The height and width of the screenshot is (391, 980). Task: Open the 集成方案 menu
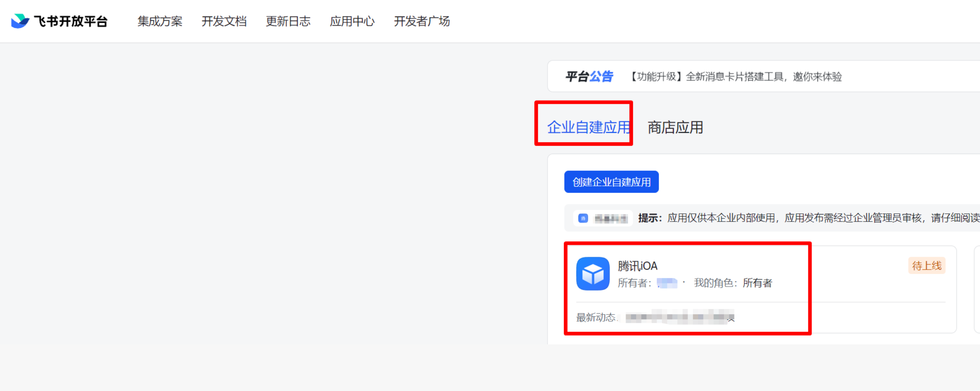point(160,21)
